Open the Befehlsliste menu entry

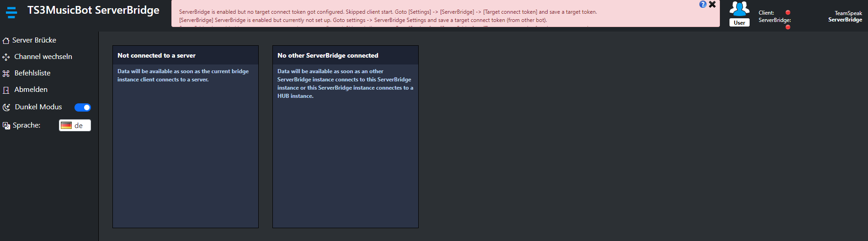(32, 73)
